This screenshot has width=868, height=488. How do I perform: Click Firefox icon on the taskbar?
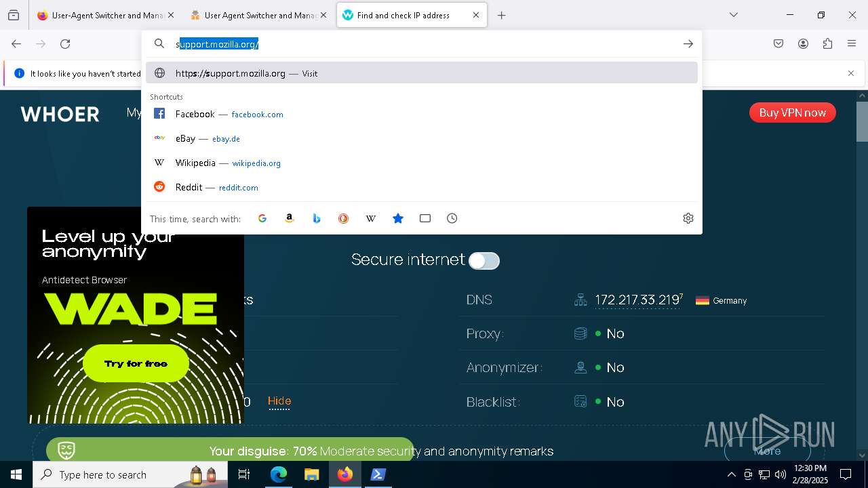pyautogui.click(x=345, y=474)
